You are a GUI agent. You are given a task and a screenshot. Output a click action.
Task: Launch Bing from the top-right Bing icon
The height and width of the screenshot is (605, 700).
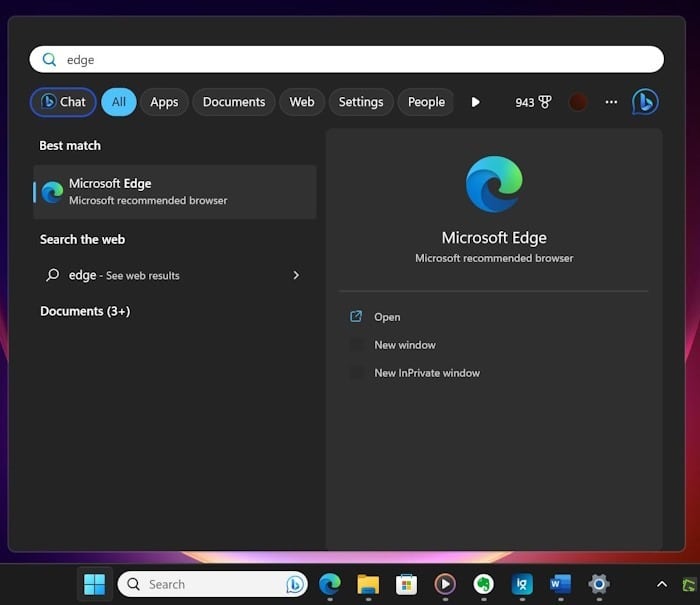645,102
